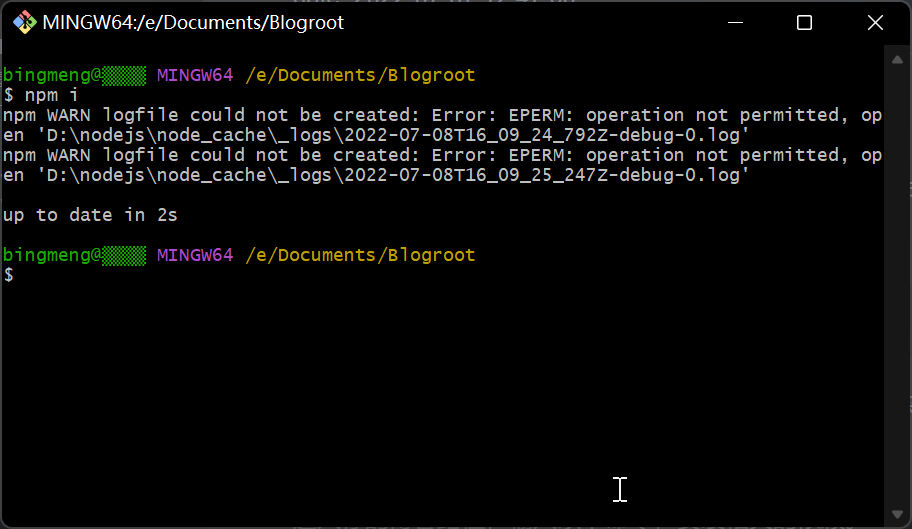912x529 pixels.
Task: Click the /e/Documents/Blogroot path in the bottom prompt
Action: 360,255
